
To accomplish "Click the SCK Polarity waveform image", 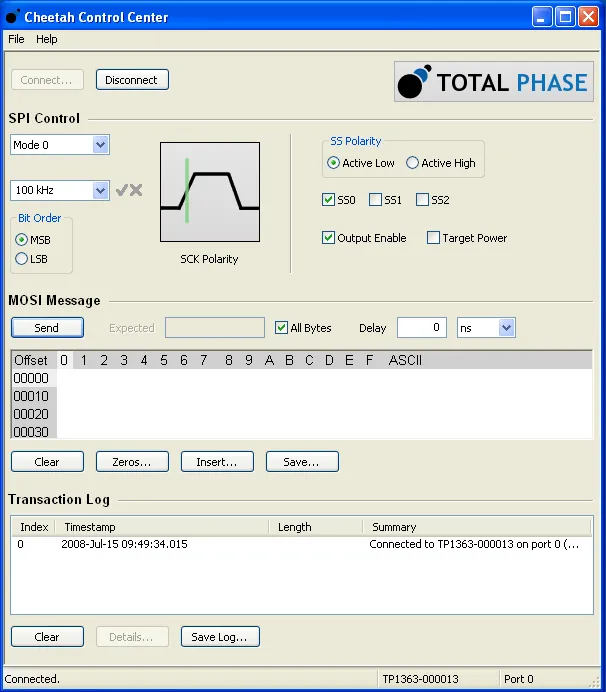I will (x=210, y=192).
